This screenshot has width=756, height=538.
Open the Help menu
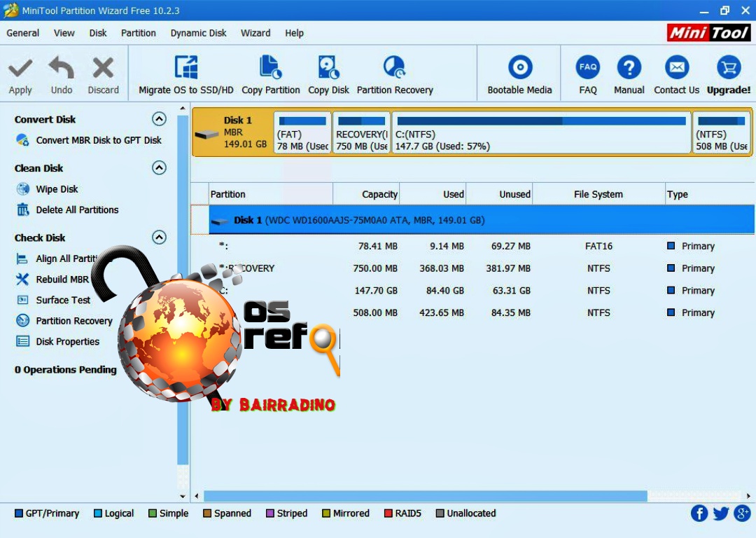(294, 34)
